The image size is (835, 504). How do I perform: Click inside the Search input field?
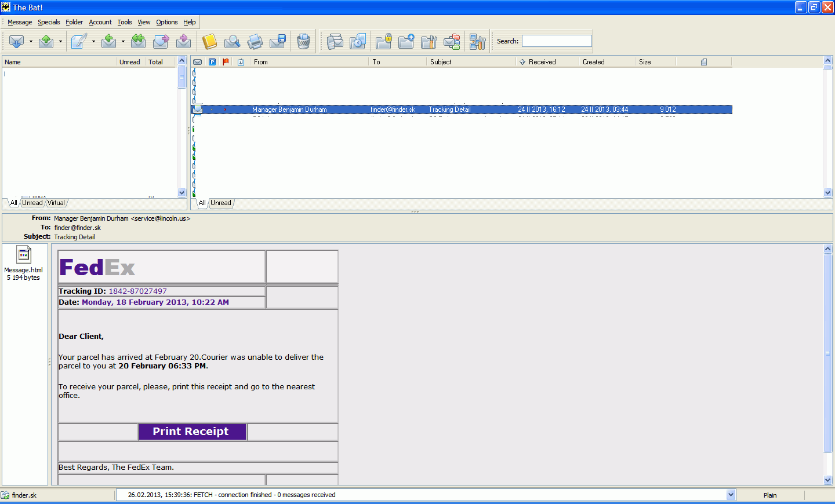coord(557,41)
